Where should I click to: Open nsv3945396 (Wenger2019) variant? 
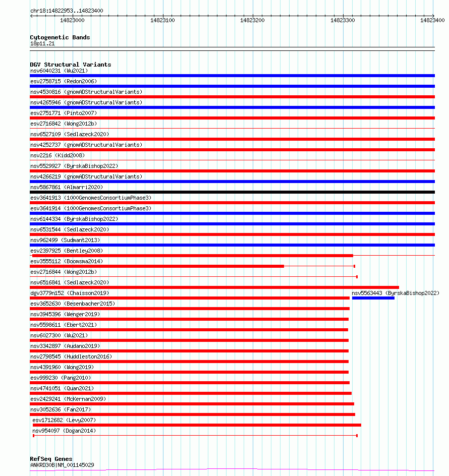65,315
